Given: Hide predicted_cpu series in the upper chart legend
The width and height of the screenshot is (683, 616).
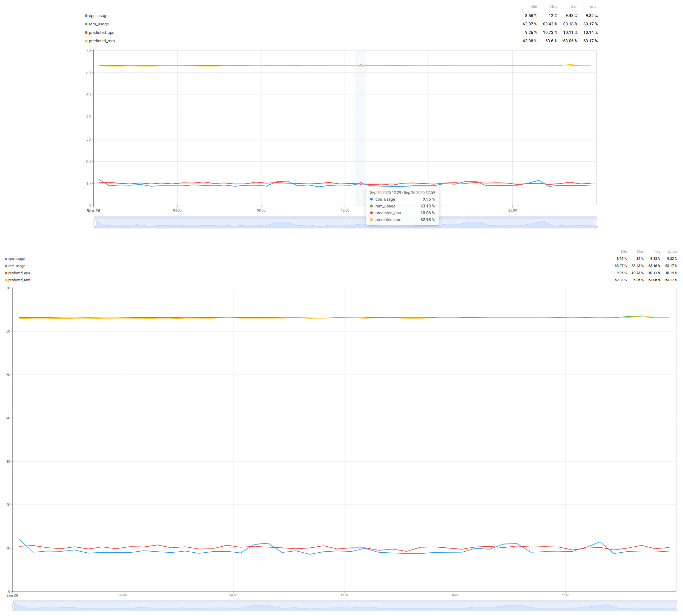Looking at the screenshot, I should click(101, 32).
